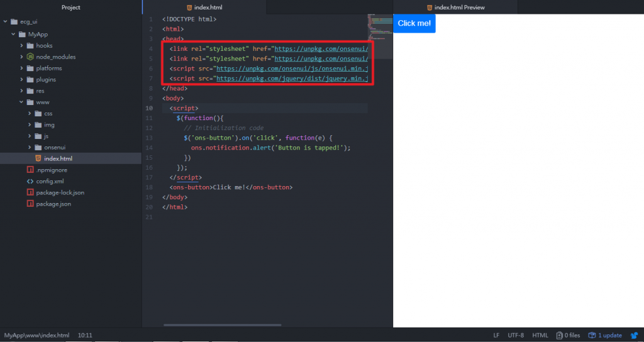The width and height of the screenshot is (644, 342).
Task: Click the MyApp folder icon
Action: (x=22, y=35)
